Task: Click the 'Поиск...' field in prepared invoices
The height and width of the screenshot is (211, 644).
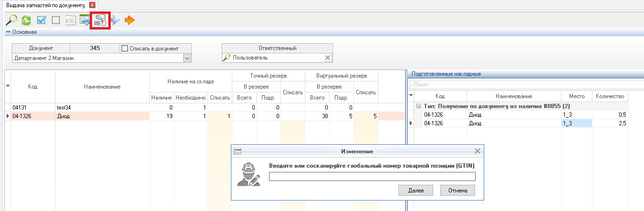Action: (525, 84)
